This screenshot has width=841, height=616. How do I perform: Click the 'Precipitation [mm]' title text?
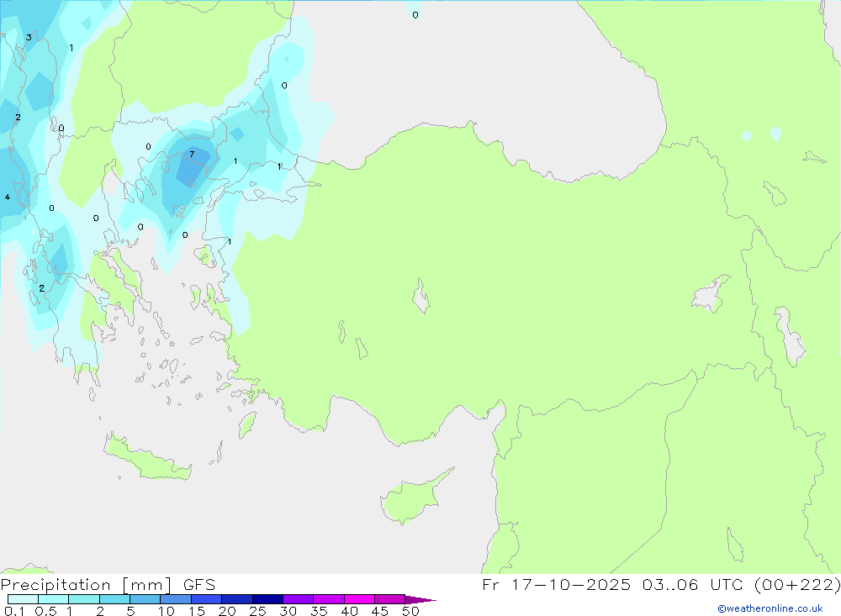pos(86,585)
